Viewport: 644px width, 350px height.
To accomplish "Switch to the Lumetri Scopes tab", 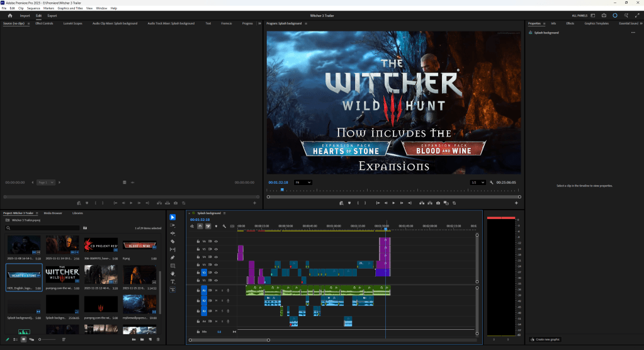I will pos(73,23).
